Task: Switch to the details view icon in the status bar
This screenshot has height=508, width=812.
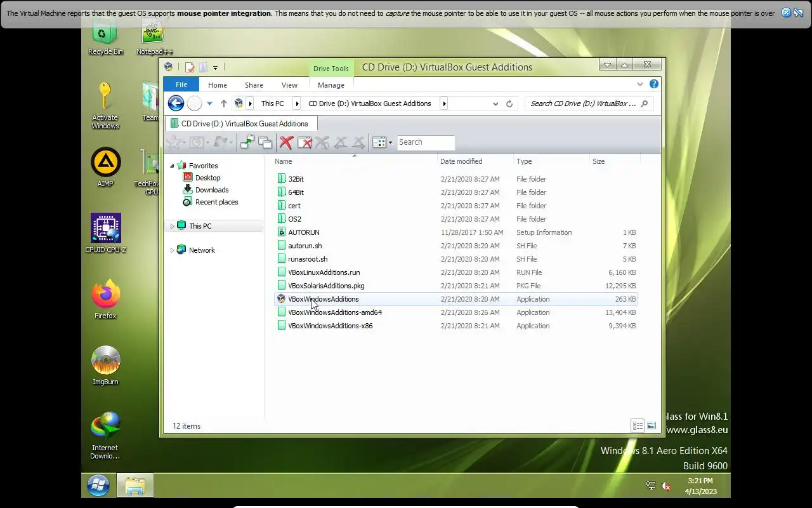Action: (x=638, y=425)
